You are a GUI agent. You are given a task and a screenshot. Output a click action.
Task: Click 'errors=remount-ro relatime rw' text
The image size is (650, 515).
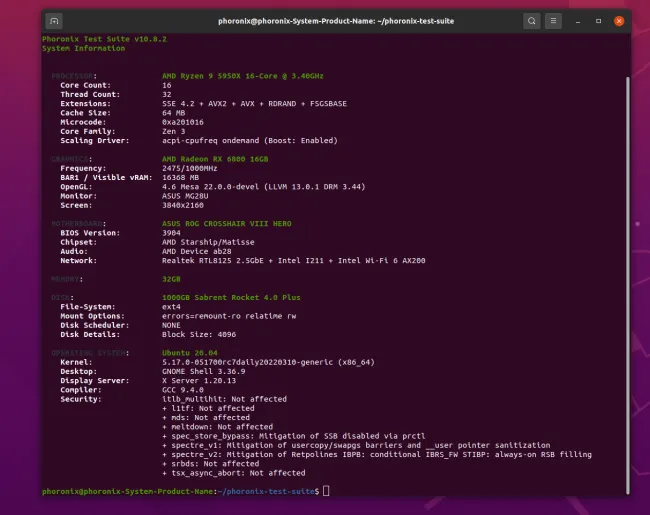[x=229, y=316]
